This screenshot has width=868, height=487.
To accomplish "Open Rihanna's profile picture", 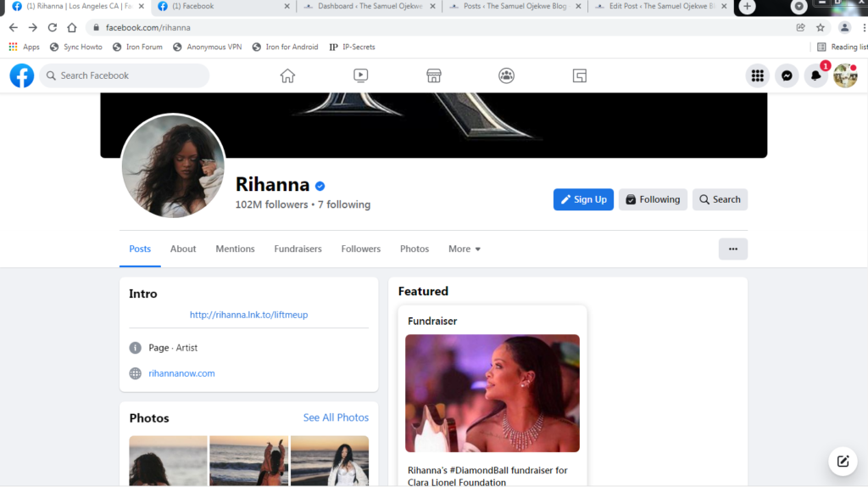I will click(x=173, y=165).
